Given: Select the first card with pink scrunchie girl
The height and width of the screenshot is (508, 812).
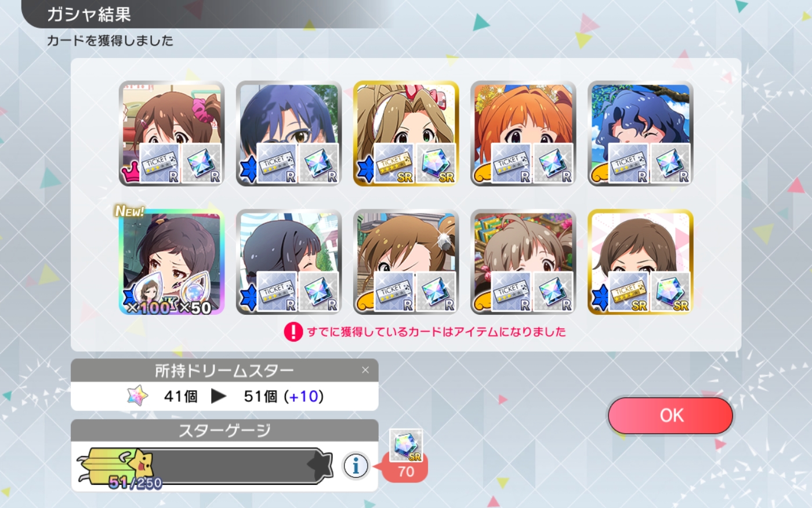Looking at the screenshot, I should 172,133.
